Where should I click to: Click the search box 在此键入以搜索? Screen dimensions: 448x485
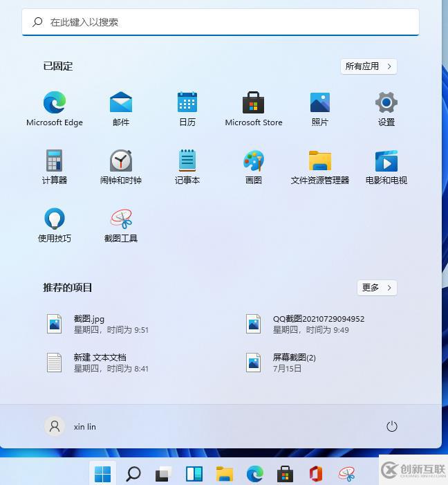(x=221, y=22)
